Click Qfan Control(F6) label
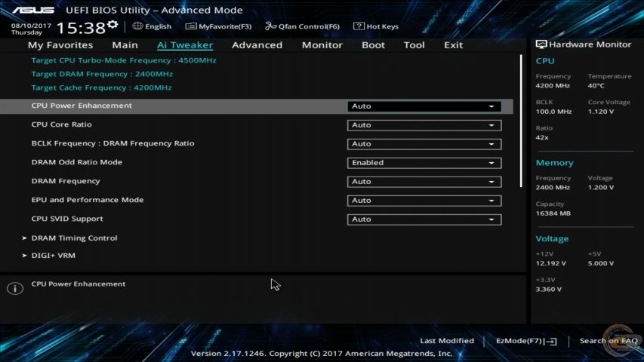Image resolution: width=644 pixels, height=362 pixels. 309,26
